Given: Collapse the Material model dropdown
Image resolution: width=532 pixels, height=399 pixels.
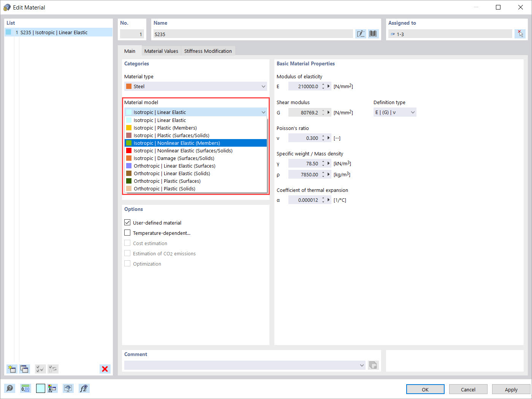Looking at the screenshot, I should point(196,112).
